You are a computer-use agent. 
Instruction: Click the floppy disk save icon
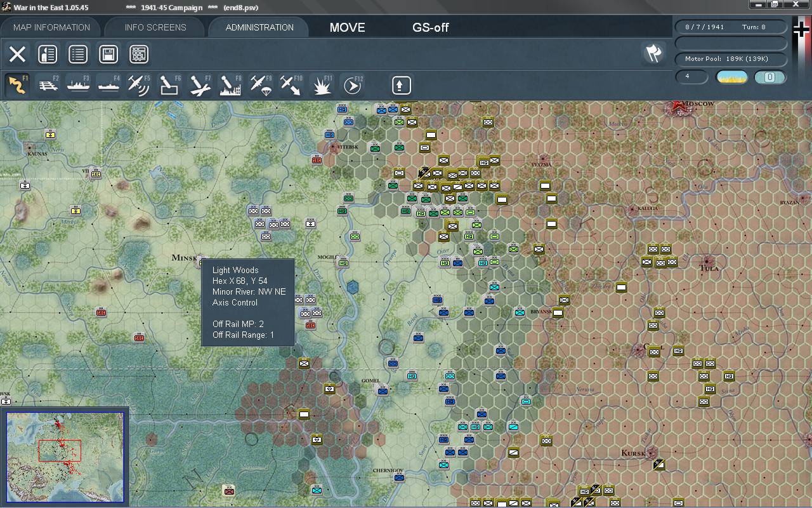108,54
